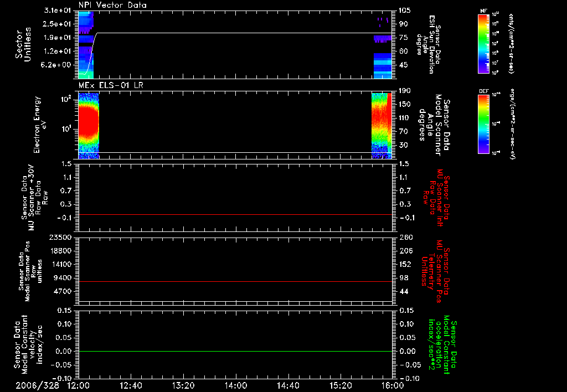Click the "1.9e+01" sector tick label

(x=58, y=38)
